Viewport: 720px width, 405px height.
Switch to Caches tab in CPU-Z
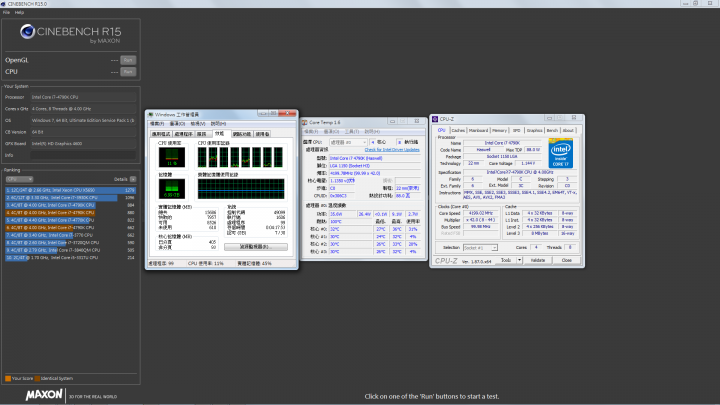[458, 131]
